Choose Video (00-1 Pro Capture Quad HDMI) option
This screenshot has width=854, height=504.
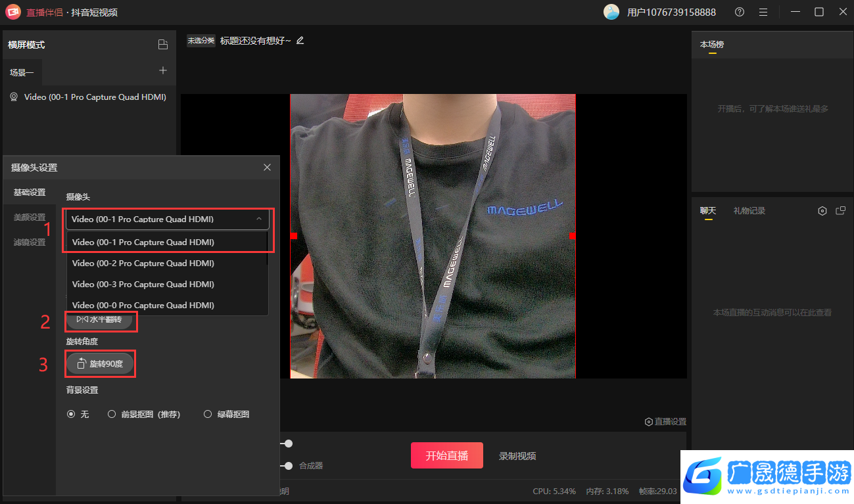(x=167, y=242)
